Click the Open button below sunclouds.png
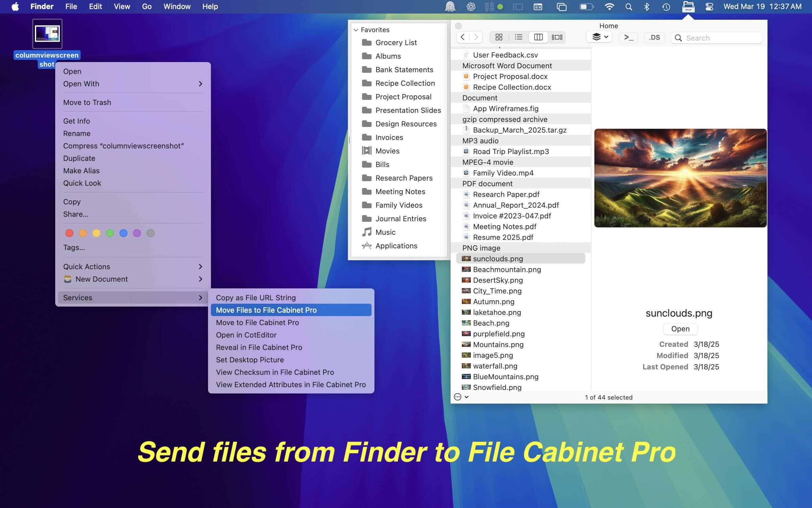Screen dimensions: 812x508 [x=680, y=329]
